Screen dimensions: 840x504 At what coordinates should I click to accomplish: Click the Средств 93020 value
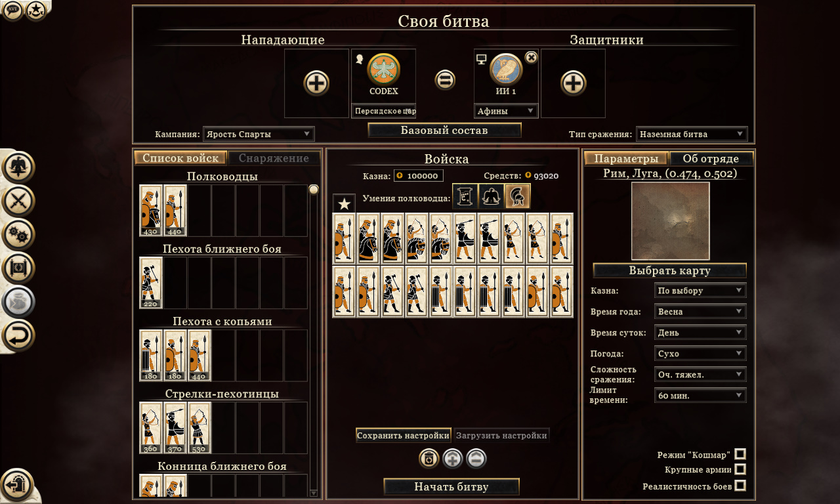(546, 176)
